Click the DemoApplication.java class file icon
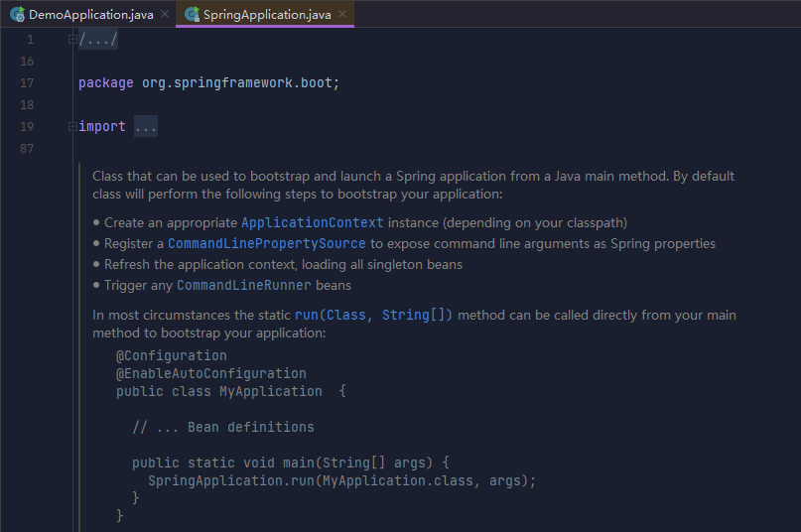Image resolution: width=801 pixels, height=532 pixels. click(x=17, y=15)
